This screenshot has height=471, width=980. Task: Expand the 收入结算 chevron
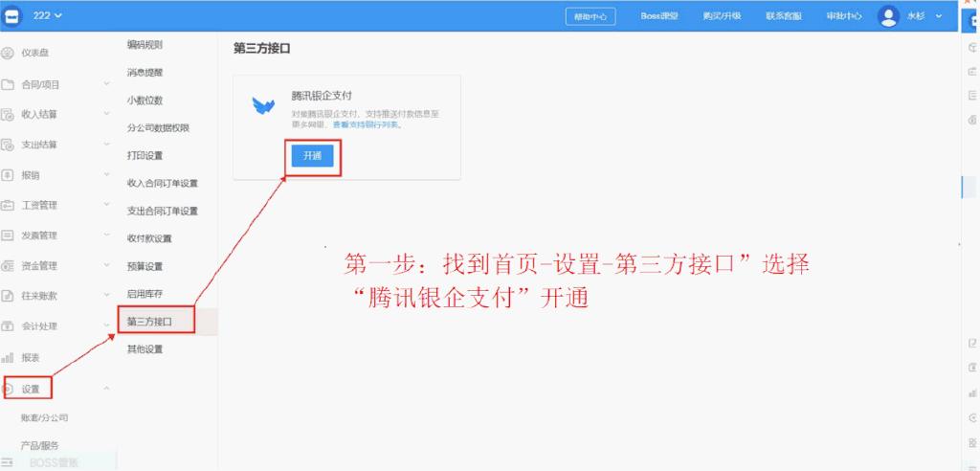106,113
